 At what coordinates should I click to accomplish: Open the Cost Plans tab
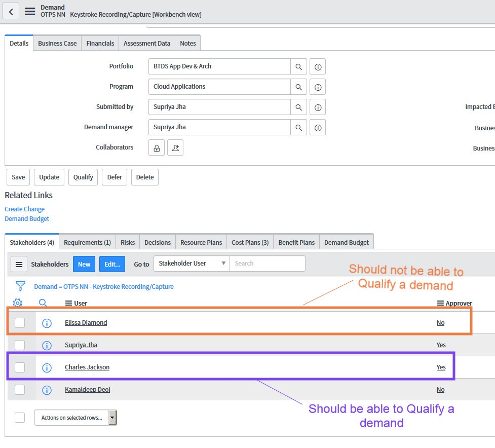[250, 242]
